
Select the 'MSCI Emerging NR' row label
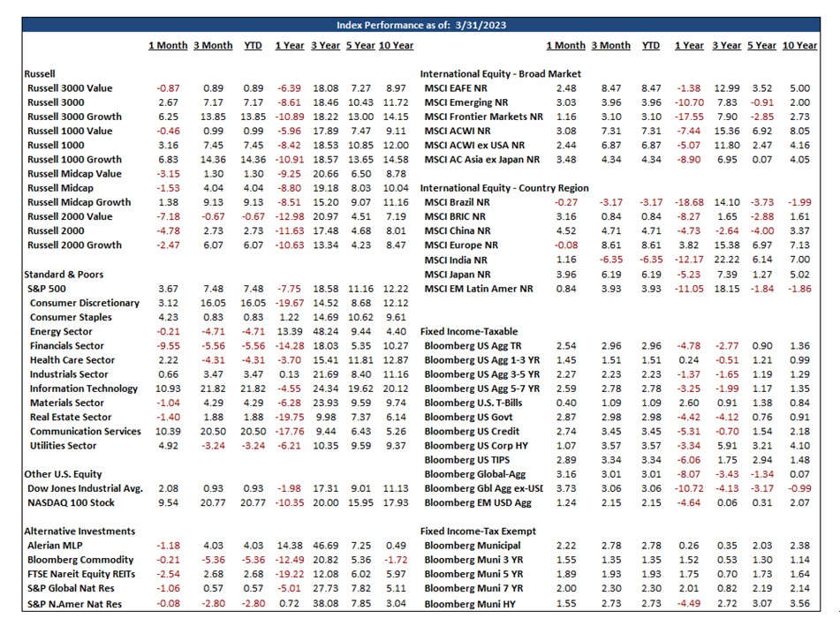(x=466, y=102)
